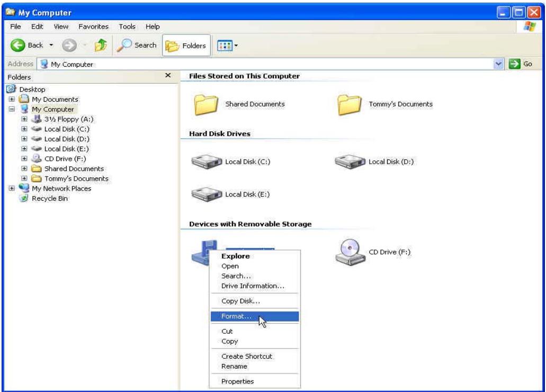The width and height of the screenshot is (546, 392).
Task: Open the Tools menu
Action: (127, 26)
